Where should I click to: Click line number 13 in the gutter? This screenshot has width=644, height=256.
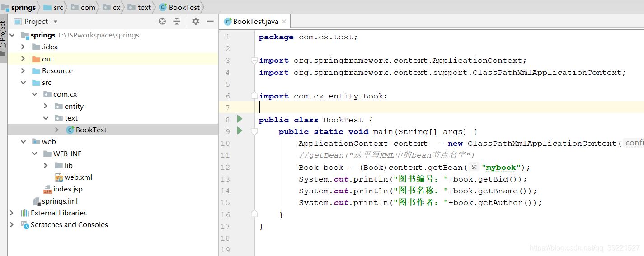[x=225, y=179]
